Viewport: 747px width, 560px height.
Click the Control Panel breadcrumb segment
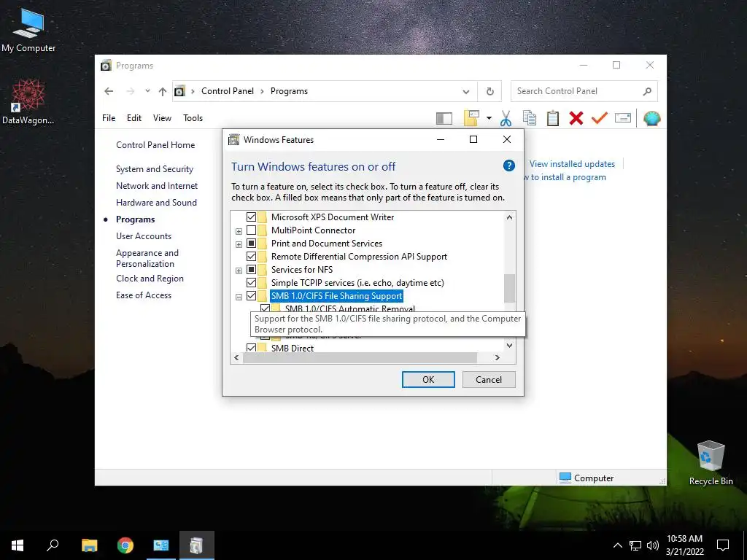pyautogui.click(x=228, y=91)
